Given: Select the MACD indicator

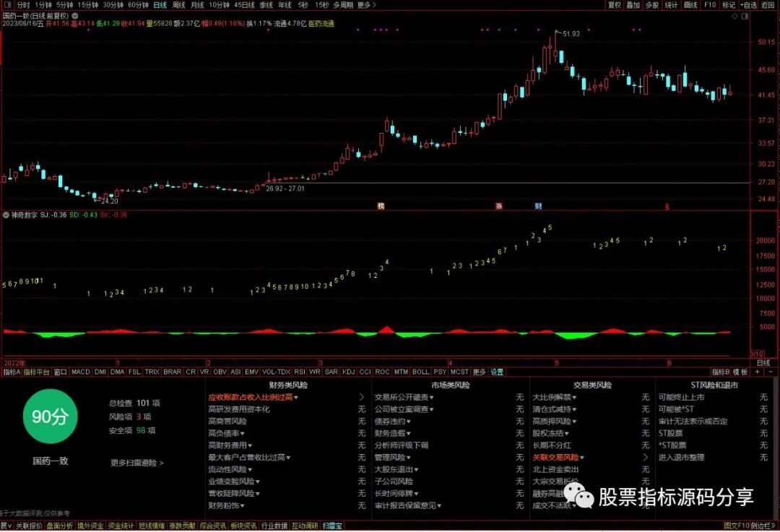Looking at the screenshot, I should pyautogui.click(x=81, y=372).
